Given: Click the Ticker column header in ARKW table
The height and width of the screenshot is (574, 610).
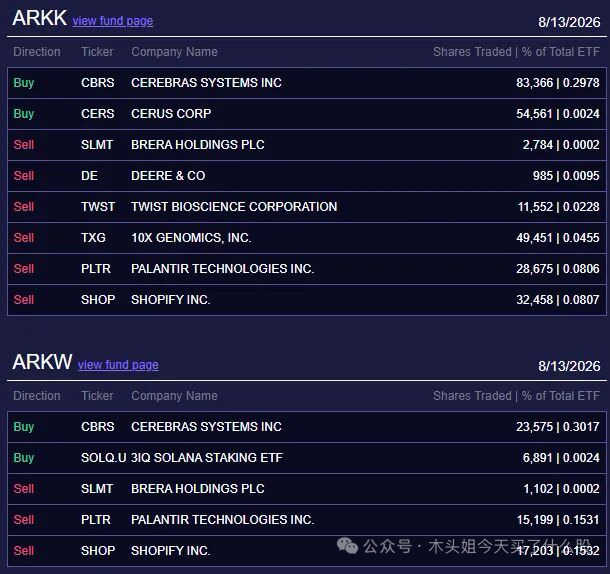Looking at the screenshot, I should [97, 396].
